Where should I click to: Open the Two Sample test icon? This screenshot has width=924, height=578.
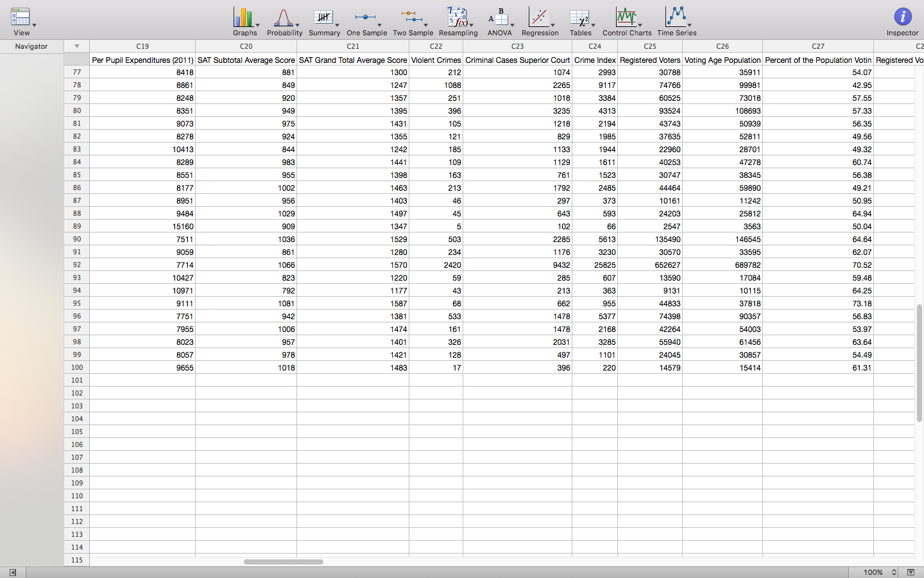[411, 17]
